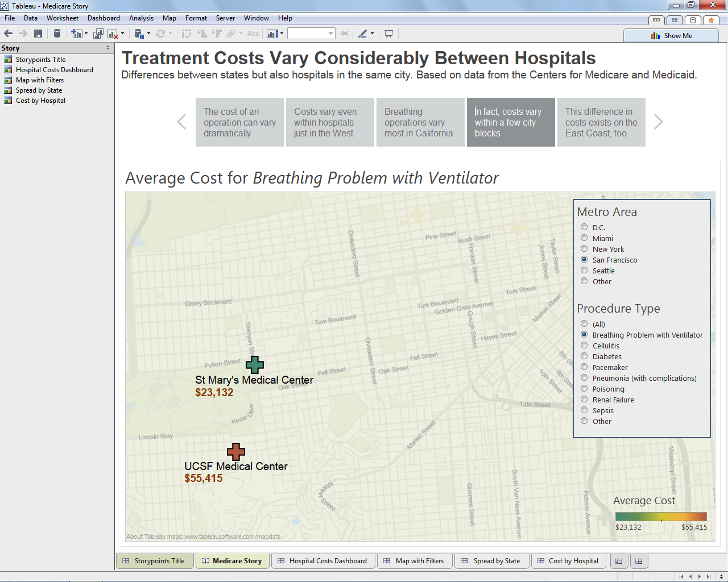
Task: Click the tableausoftware.com/mapdata link on map
Action: click(x=232, y=537)
